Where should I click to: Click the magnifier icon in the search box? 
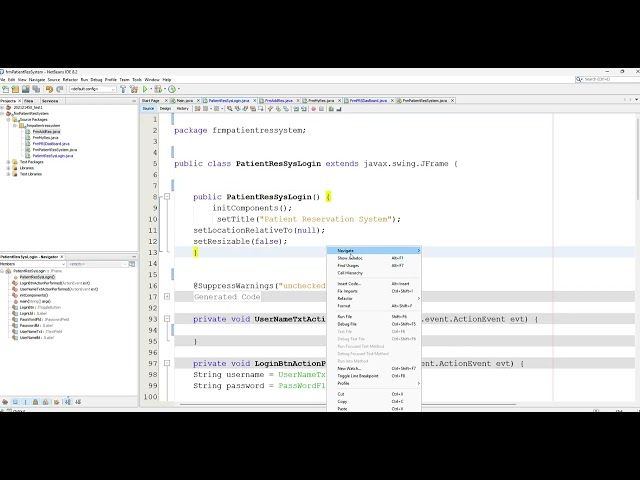tap(579, 79)
